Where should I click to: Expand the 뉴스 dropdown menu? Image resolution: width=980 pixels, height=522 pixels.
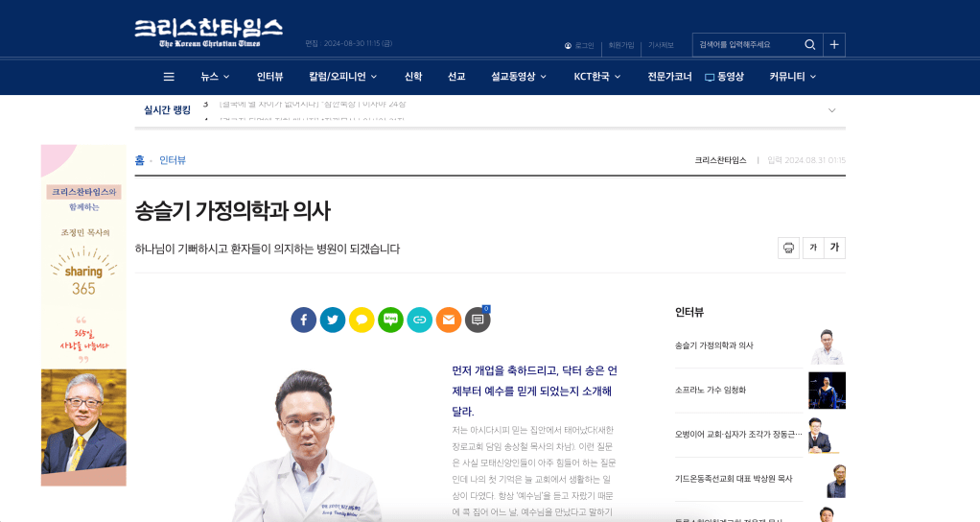click(x=215, y=77)
